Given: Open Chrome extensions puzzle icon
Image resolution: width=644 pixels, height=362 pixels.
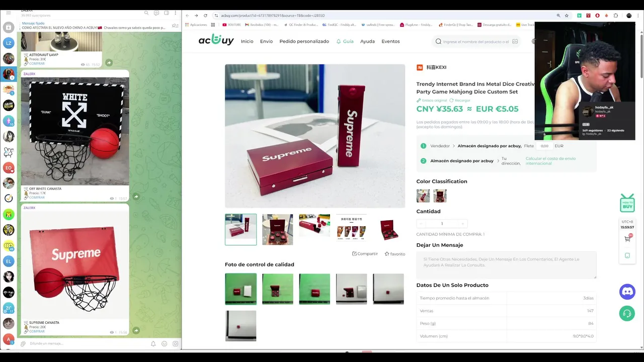Looking at the screenshot, I should pos(616,16).
